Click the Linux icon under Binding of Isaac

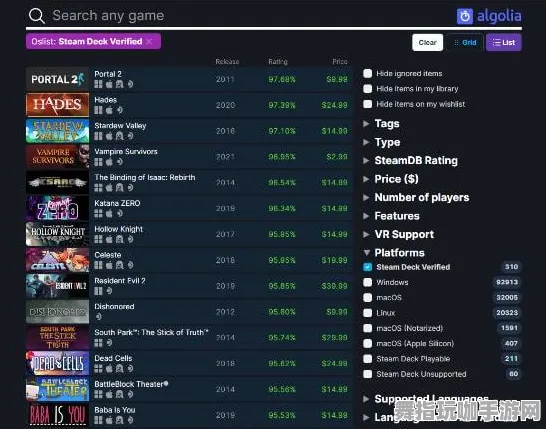[119, 188]
